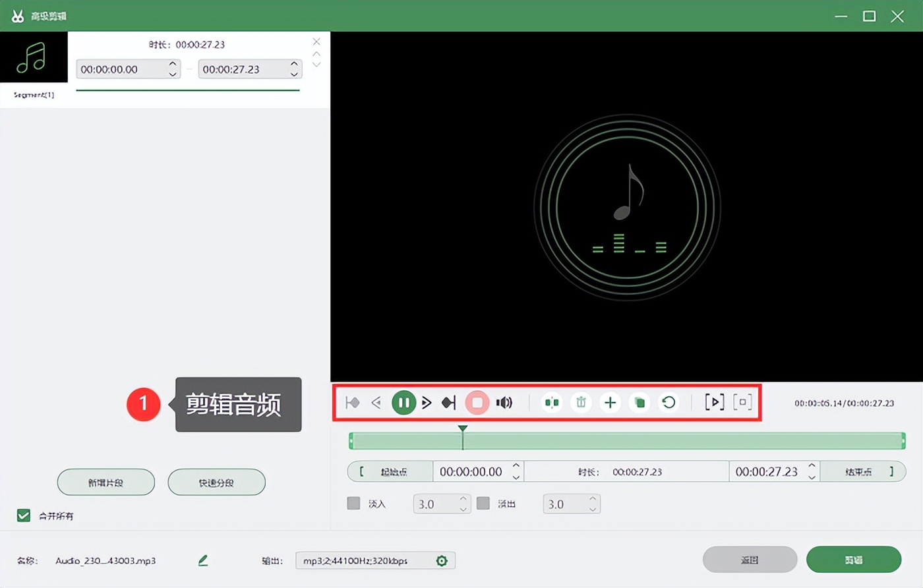Select the music note panel thumbnail
Viewport: 923px width, 588px height.
[x=34, y=57]
